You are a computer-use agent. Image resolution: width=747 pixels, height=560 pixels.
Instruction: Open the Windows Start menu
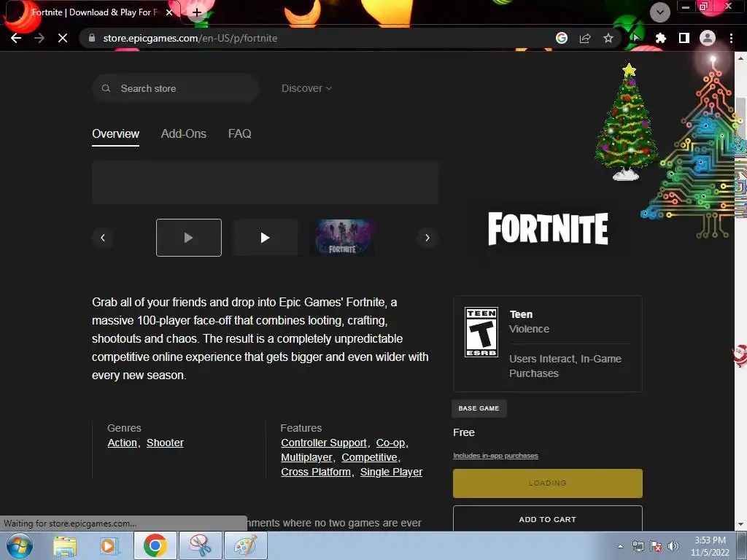(19, 545)
